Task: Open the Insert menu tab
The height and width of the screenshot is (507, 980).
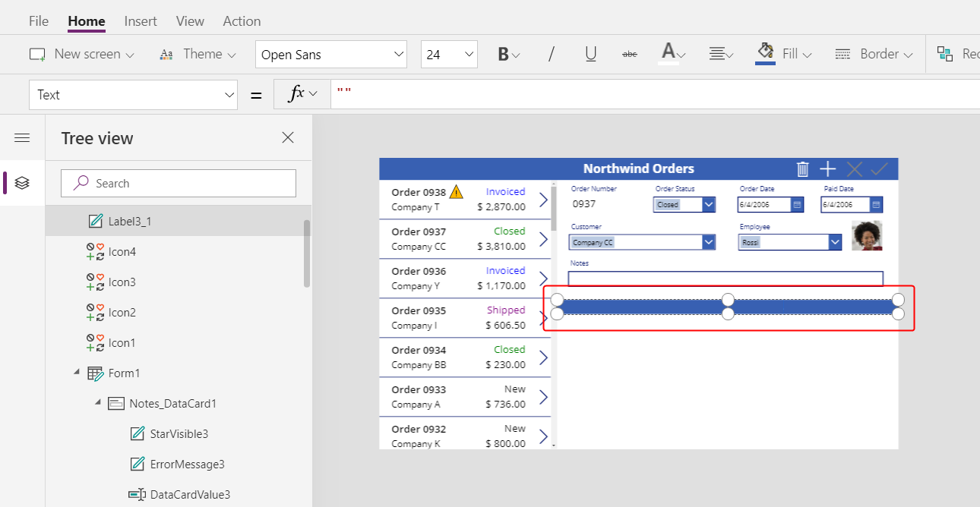Action: 141,21
